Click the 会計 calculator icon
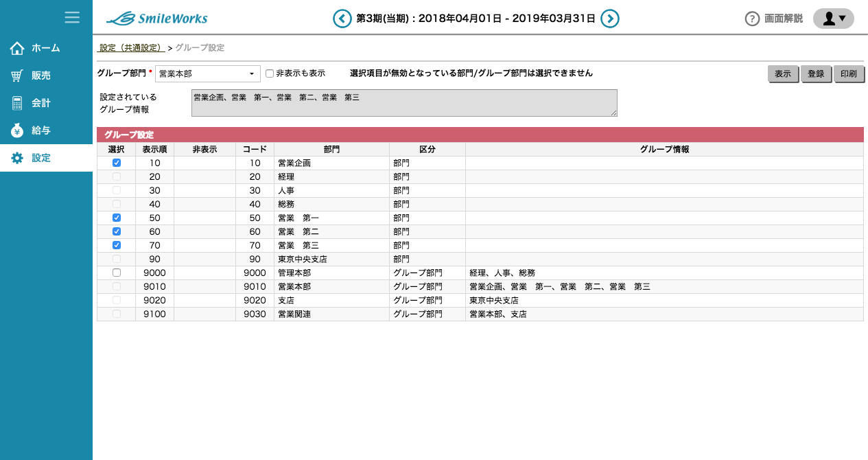The image size is (868, 460). 17,103
